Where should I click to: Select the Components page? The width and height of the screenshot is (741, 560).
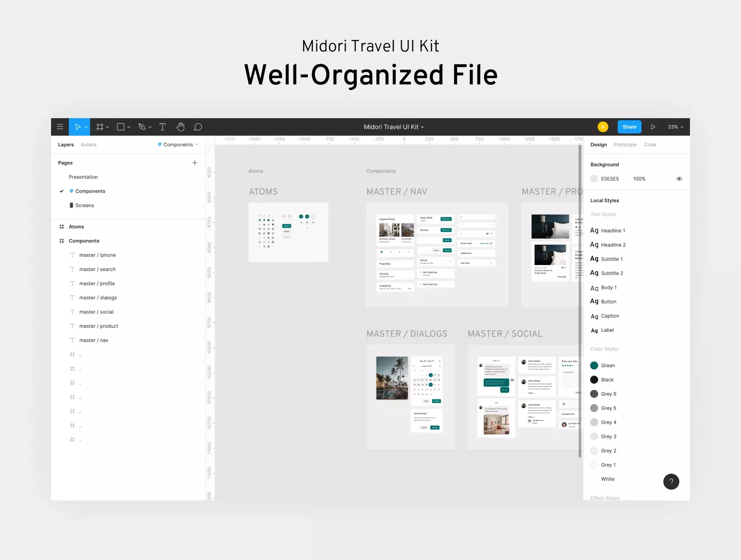pos(90,191)
